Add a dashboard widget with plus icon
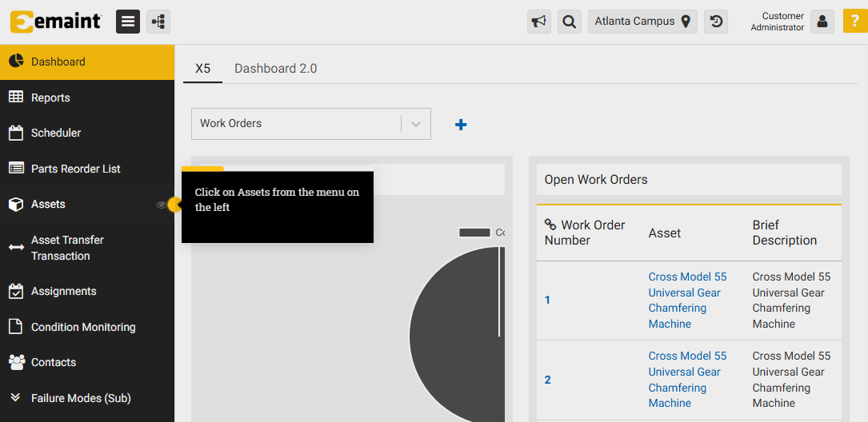The height and width of the screenshot is (422, 868). point(461,125)
